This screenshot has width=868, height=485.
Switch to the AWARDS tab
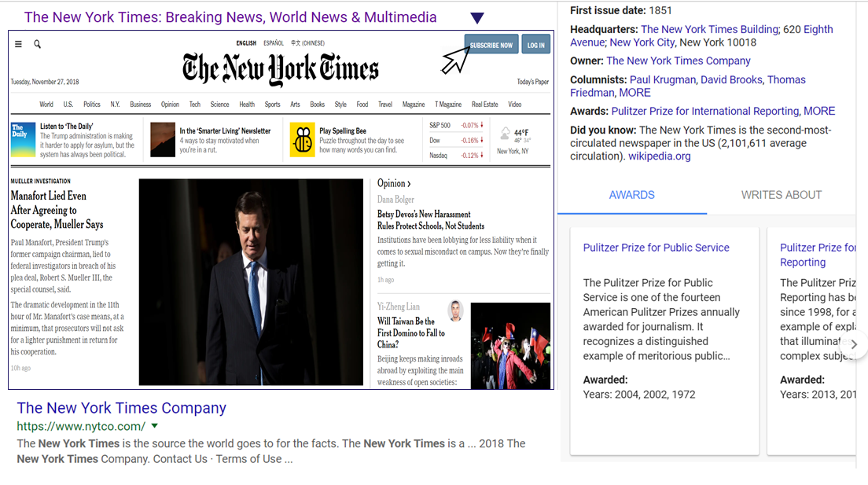pos(631,195)
